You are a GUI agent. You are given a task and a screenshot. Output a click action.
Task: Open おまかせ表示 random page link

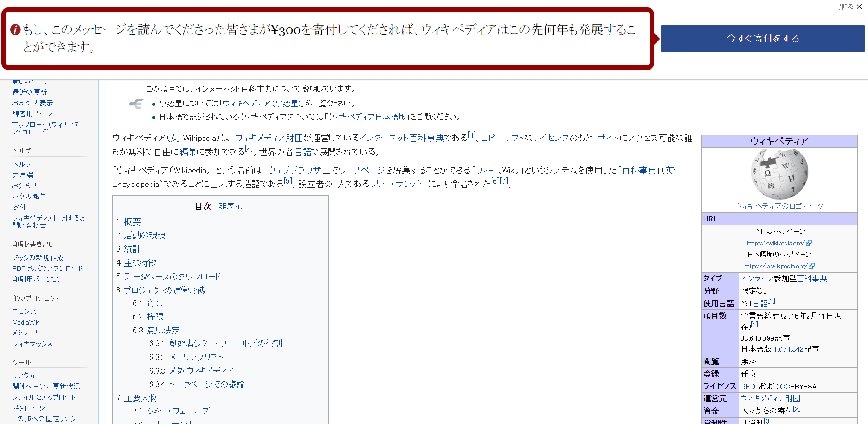point(32,103)
